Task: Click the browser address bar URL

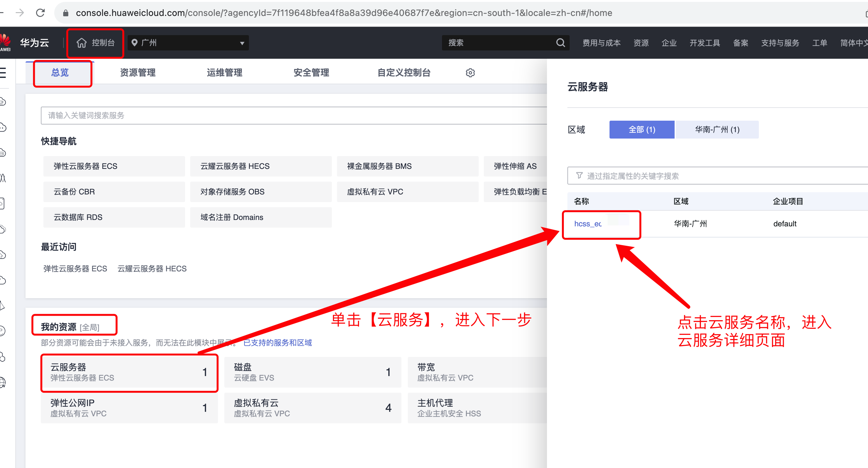Action: click(x=344, y=13)
